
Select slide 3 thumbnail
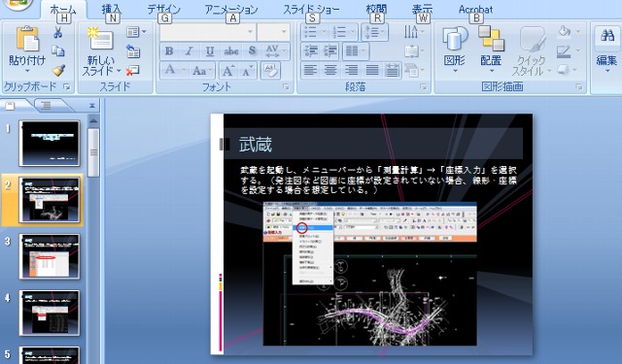(x=50, y=256)
